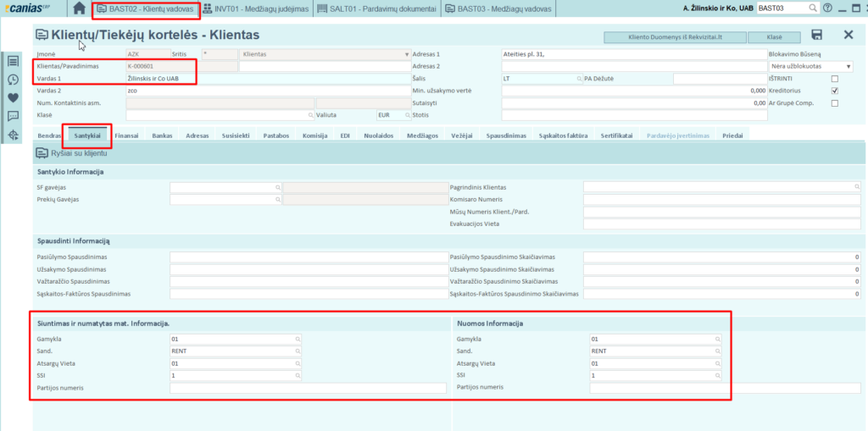The width and height of the screenshot is (868, 431).
Task: Go to the Home screen icon
Action: point(79,8)
